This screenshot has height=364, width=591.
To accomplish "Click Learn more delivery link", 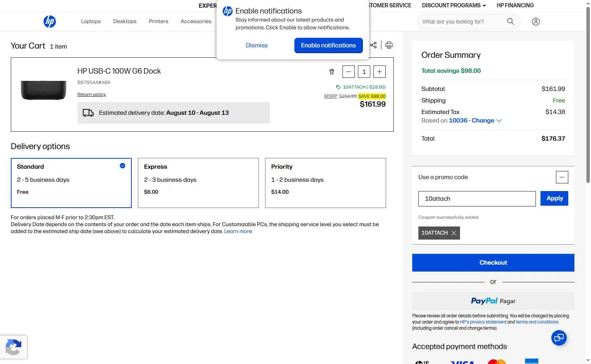I will 238,231.
